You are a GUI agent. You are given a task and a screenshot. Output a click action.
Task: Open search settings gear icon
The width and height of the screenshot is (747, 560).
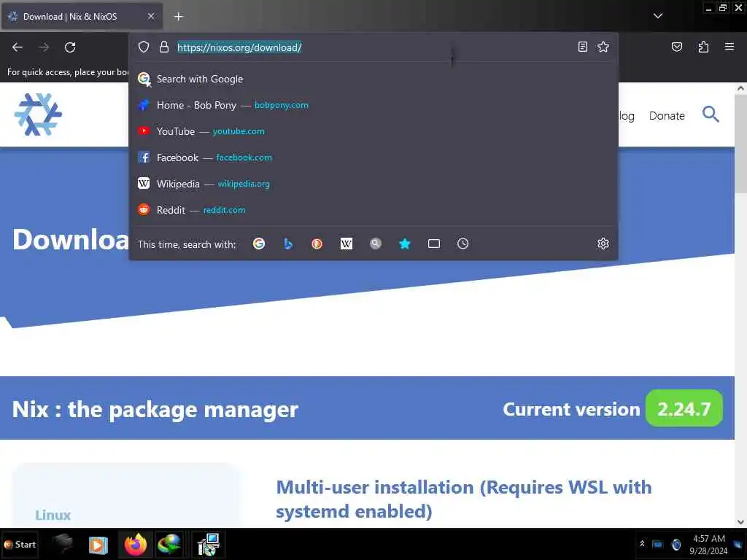click(603, 244)
